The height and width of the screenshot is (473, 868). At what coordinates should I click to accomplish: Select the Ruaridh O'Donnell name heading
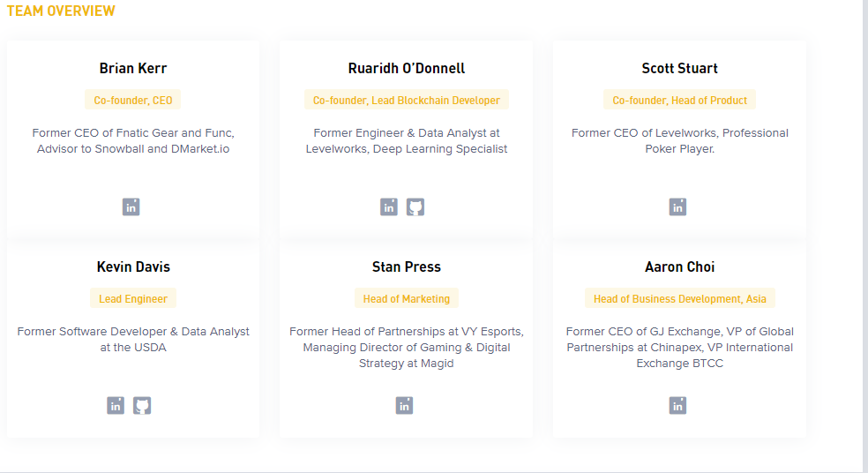click(x=407, y=68)
